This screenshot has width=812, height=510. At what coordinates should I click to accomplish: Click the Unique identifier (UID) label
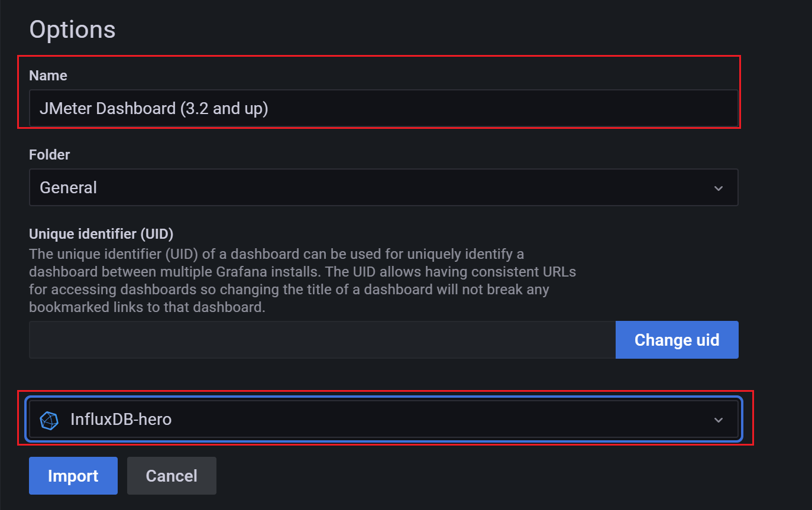(101, 234)
